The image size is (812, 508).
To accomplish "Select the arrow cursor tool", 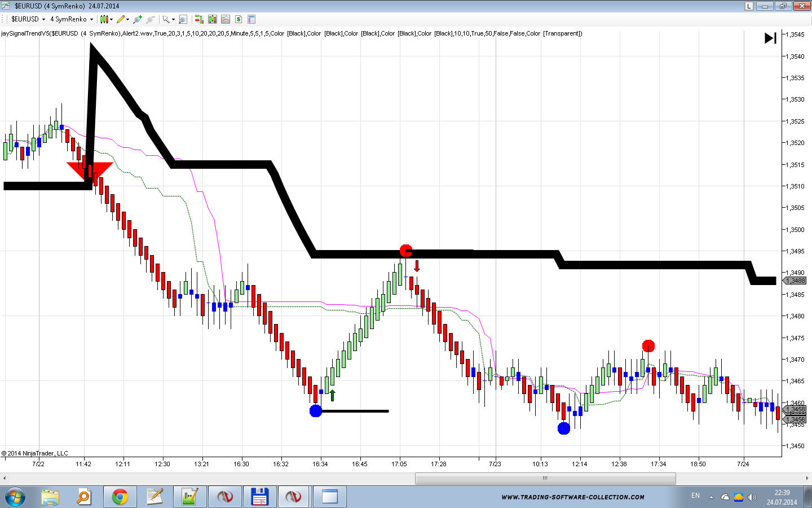I will [x=166, y=19].
